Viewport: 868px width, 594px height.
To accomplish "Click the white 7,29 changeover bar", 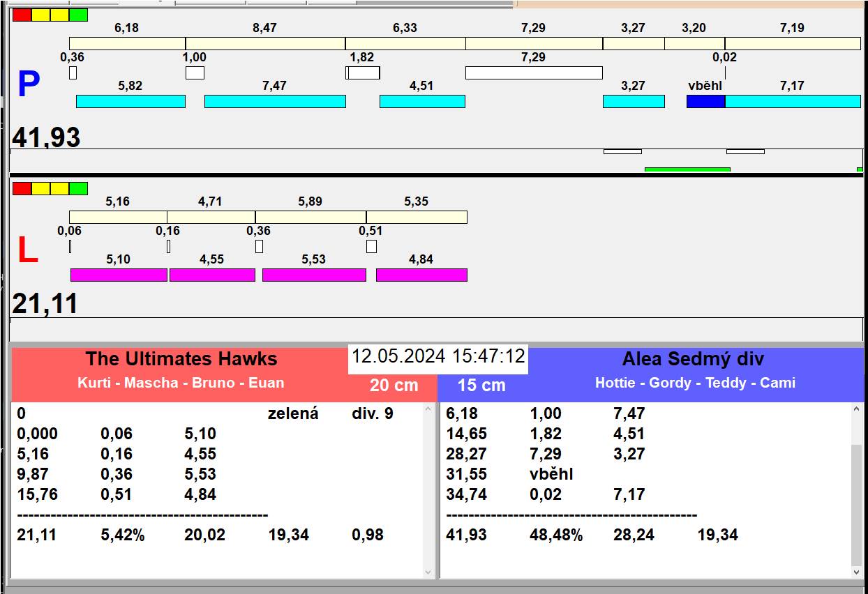I will coord(534,73).
